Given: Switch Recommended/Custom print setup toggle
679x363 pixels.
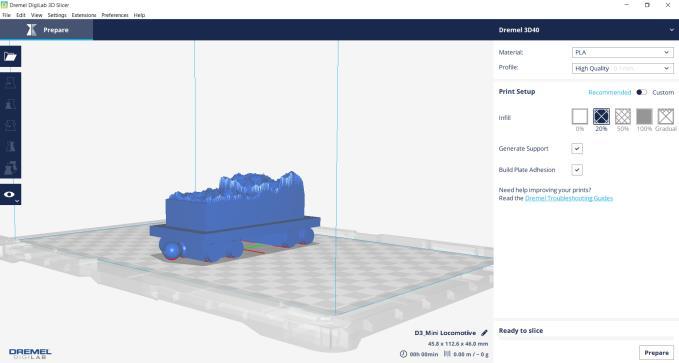Looking at the screenshot, I should point(641,92).
